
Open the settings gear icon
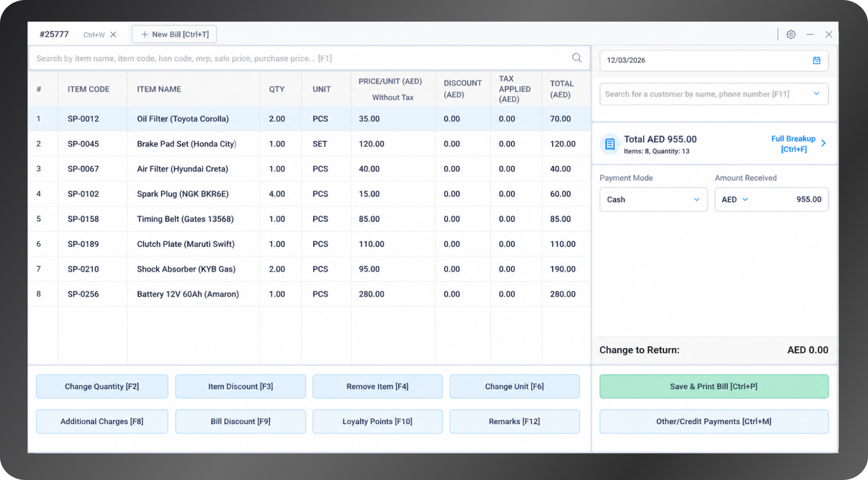point(791,34)
